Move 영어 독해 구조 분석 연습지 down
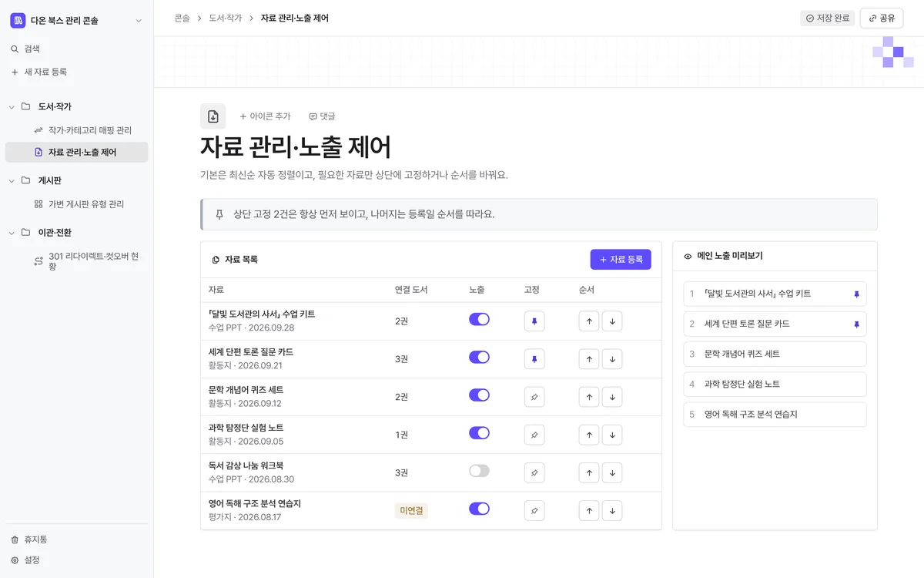Image resolution: width=924 pixels, height=578 pixels. 612,510
